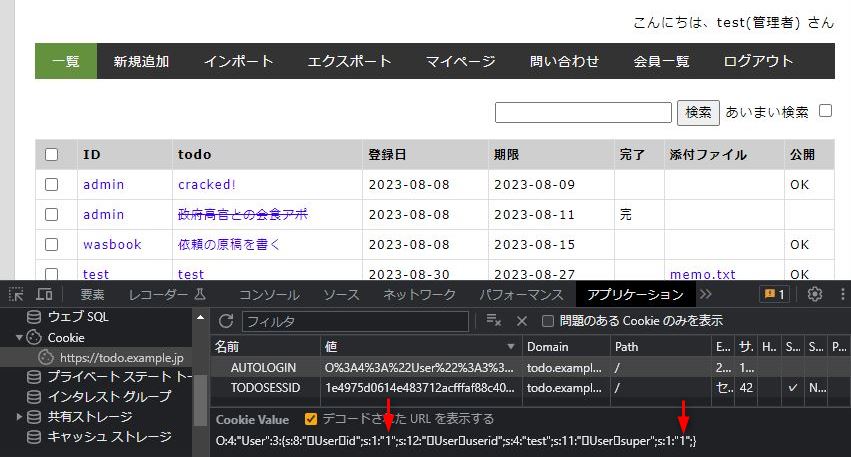Open the 会員一覧 navigation item
This screenshot has width=851, height=457.
(661, 61)
